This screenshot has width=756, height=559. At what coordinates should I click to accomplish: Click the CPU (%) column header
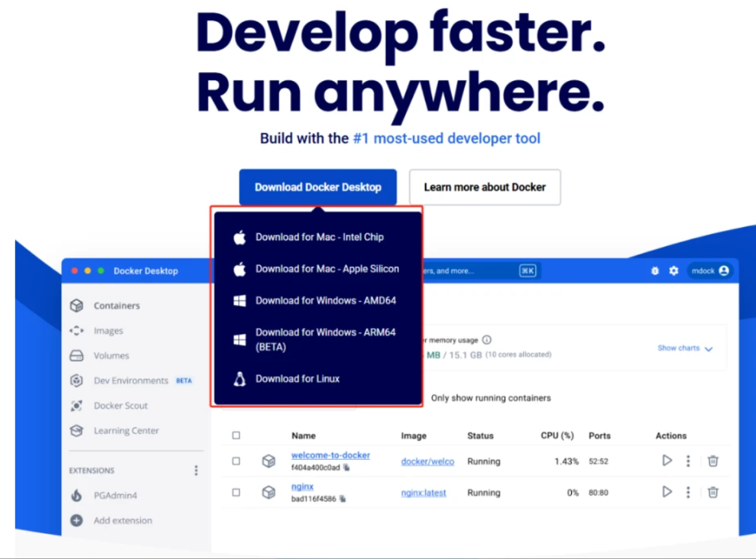pyautogui.click(x=557, y=436)
